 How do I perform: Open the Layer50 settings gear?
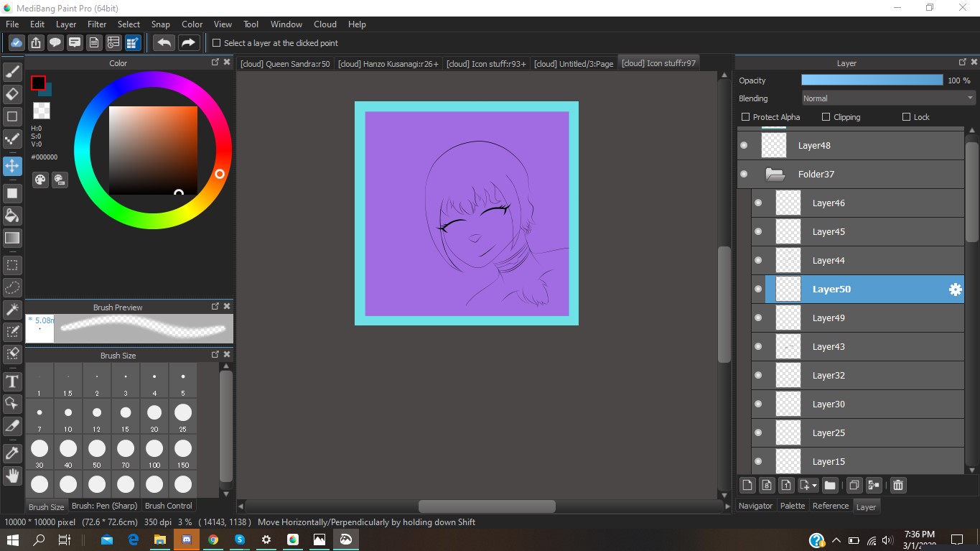954,290
